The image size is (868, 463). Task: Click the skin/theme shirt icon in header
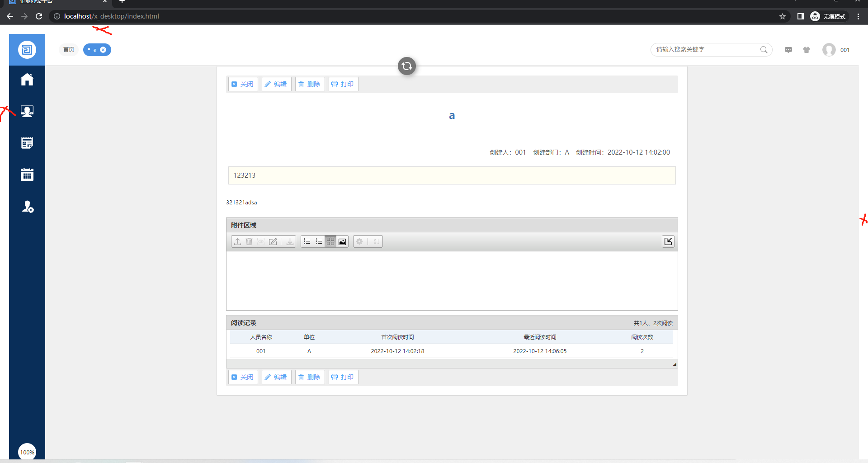click(807, 50)
